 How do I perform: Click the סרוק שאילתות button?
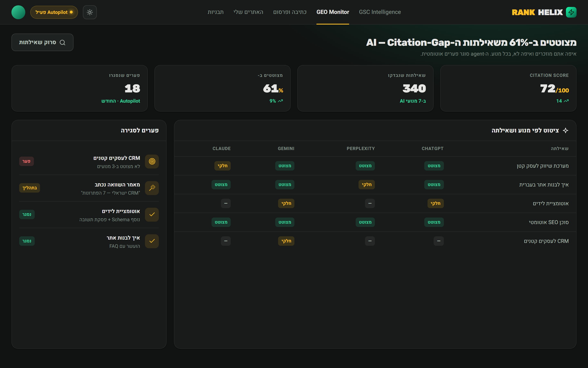point(42,42)
